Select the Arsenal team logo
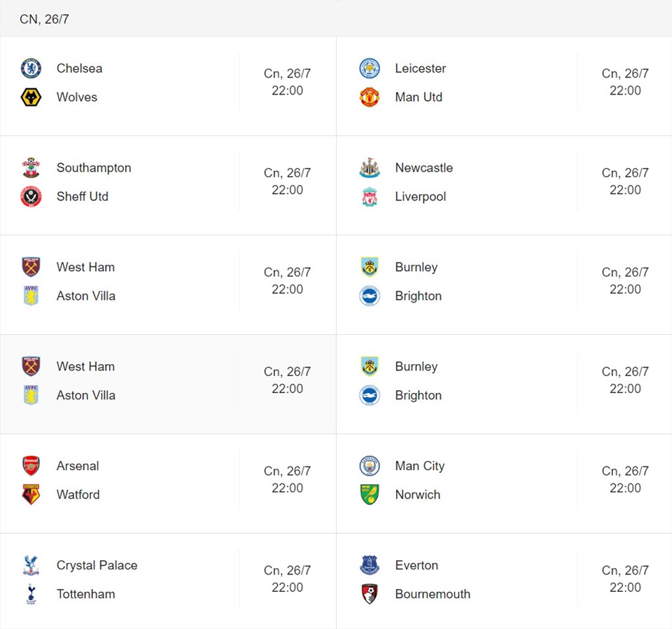The width and height of the screenshot is (672, 629). coord(31,466)
